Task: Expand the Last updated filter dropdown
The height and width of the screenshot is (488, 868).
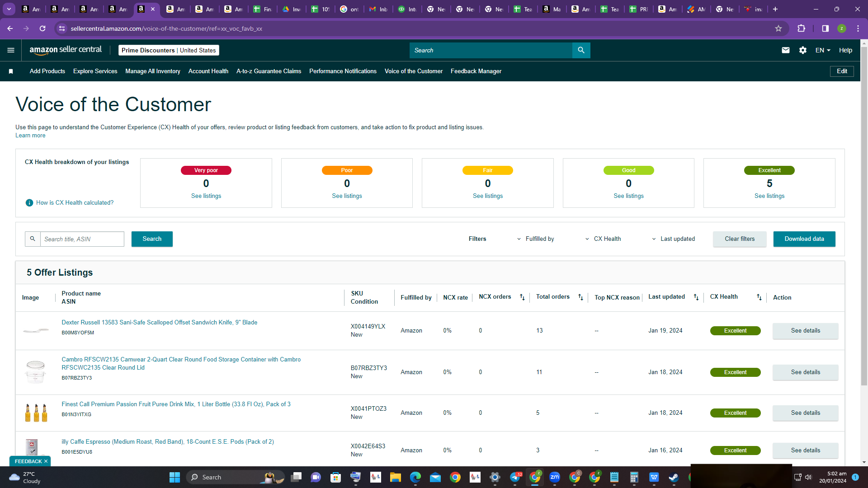Action: (x=673, y=239)
